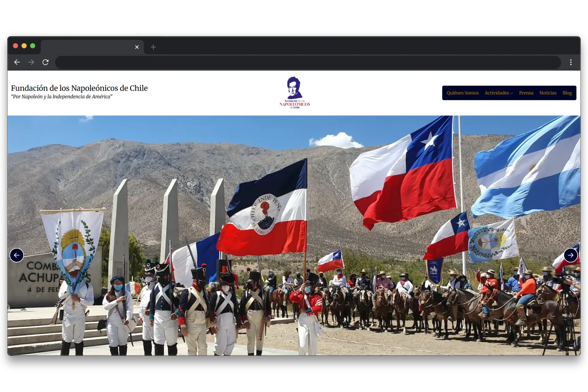Screen dimensions: 588x392
Task: Go back a slide with the left arrow
Action: click(17, 255)
